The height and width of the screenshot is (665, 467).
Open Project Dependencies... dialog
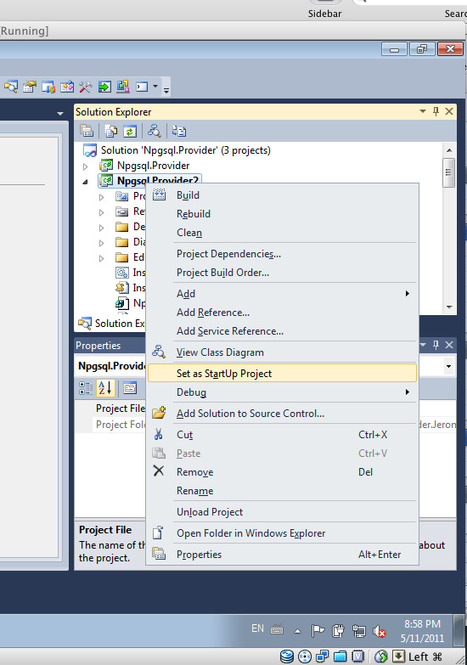[x=282, y=254]
